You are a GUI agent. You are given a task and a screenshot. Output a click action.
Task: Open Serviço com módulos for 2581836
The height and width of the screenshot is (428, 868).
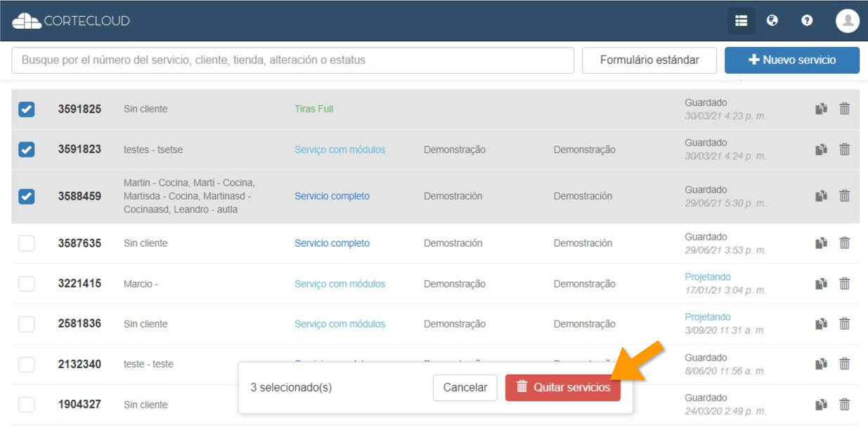pos(340,324)
